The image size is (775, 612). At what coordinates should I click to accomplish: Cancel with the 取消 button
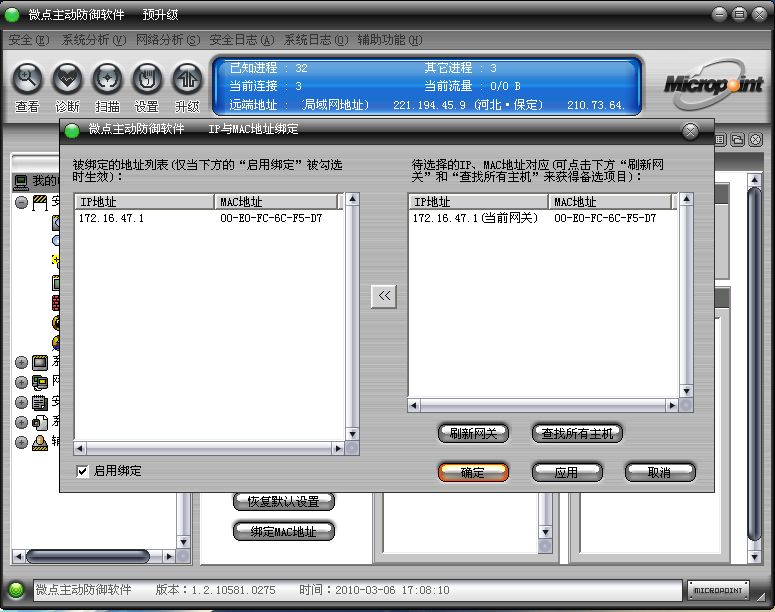click(660, 472)
